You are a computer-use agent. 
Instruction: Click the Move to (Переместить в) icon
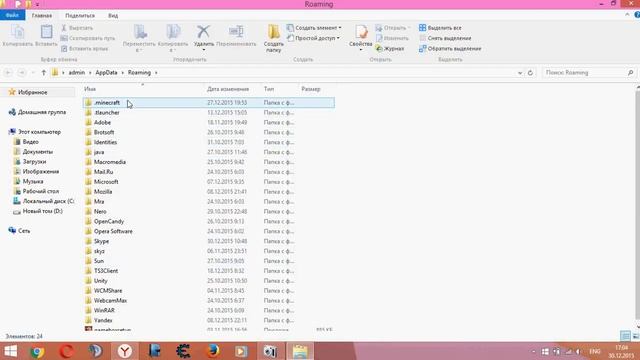(140, 32)
